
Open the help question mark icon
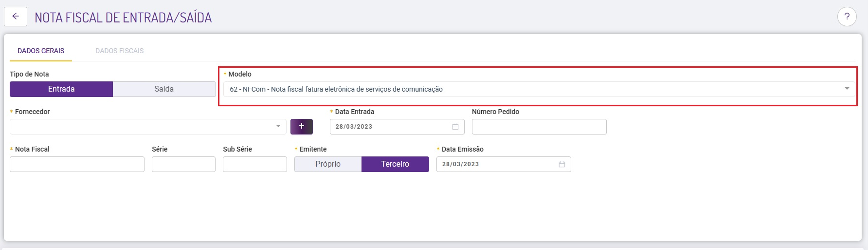click(x=847, y=17)
